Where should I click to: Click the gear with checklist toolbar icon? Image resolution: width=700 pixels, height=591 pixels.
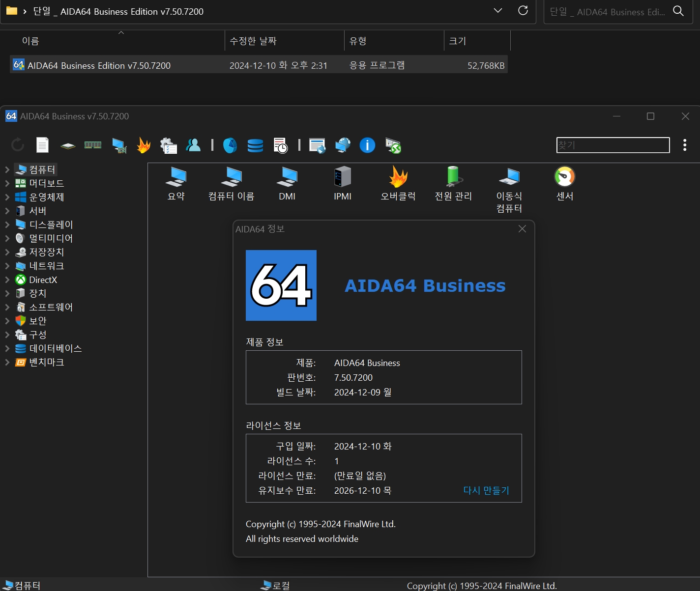point(168,145)
